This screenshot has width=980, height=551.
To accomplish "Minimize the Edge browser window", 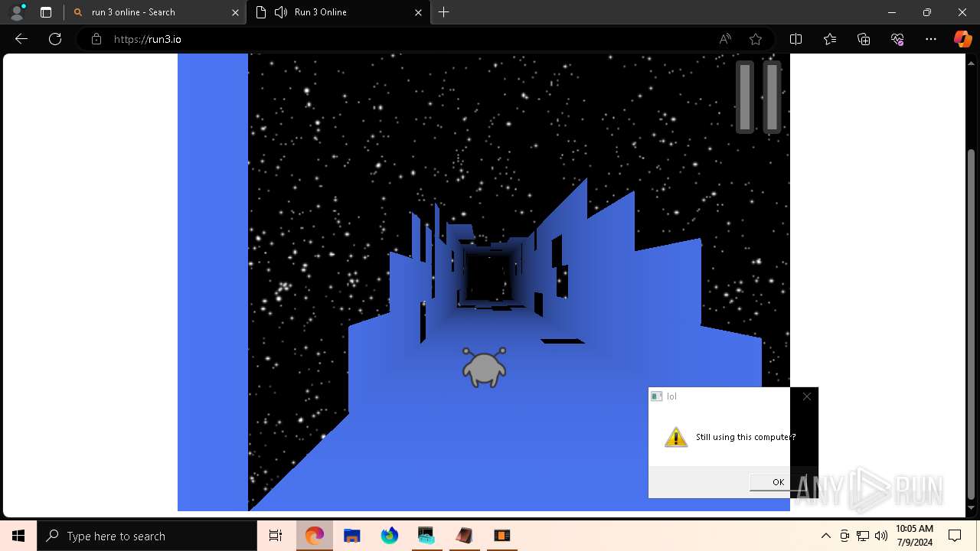I will pos(892,12).
